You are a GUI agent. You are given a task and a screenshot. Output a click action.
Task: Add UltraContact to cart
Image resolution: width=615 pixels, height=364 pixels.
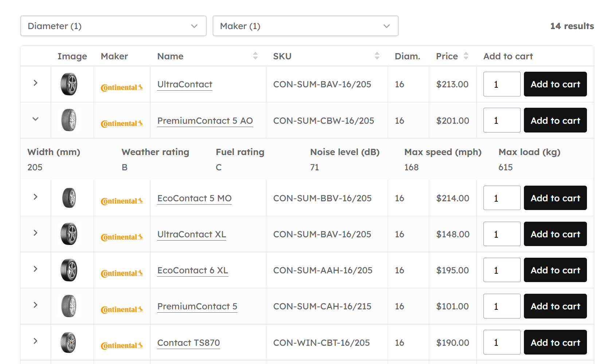pyautogui.click(x=555, y=84)
